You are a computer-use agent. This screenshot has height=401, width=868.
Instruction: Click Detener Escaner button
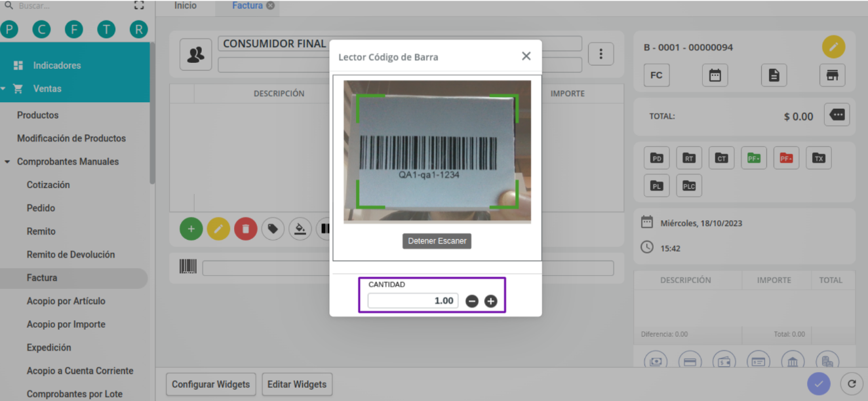pyautogui.click(x=437, y=241)
